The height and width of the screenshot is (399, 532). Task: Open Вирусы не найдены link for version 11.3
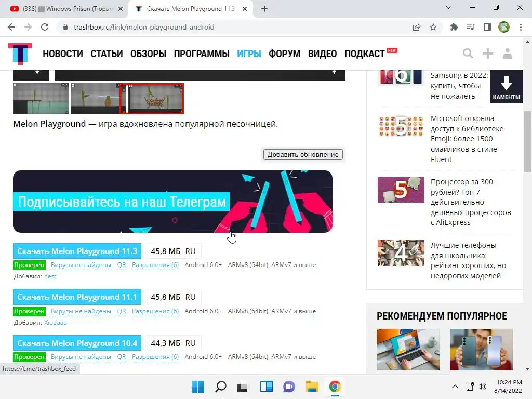[x=81, y=265]
